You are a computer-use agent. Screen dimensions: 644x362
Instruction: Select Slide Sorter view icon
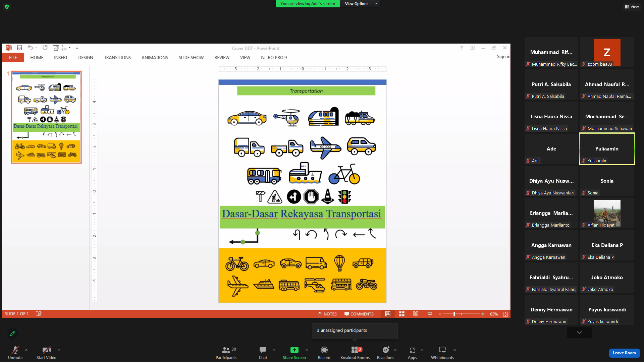click(402, 314)
